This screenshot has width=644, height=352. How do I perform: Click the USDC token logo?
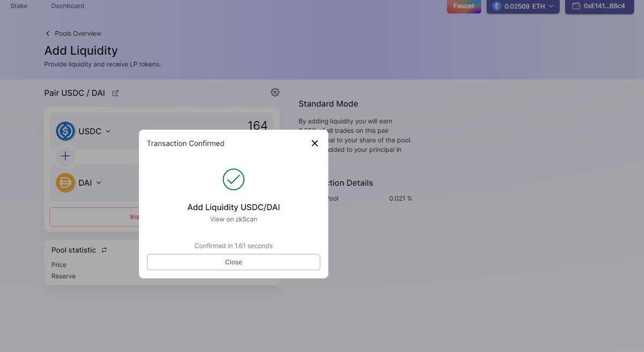tap(65, 131)
